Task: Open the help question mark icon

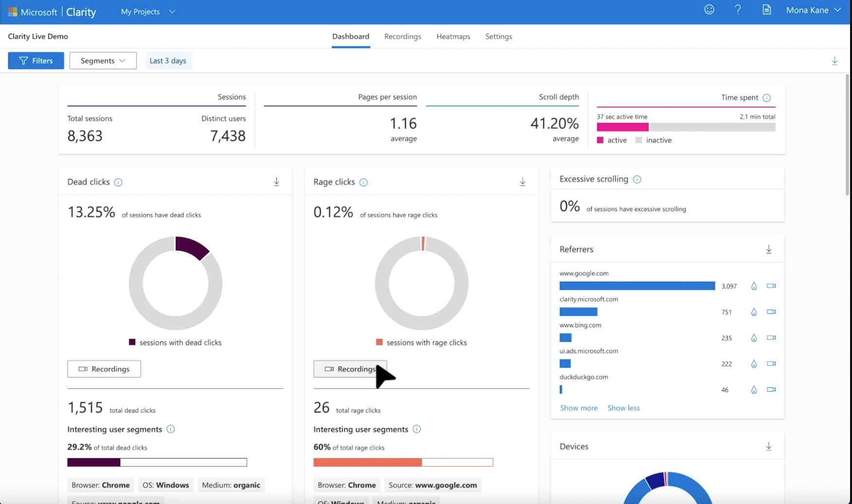Action: tap(738, 9)
